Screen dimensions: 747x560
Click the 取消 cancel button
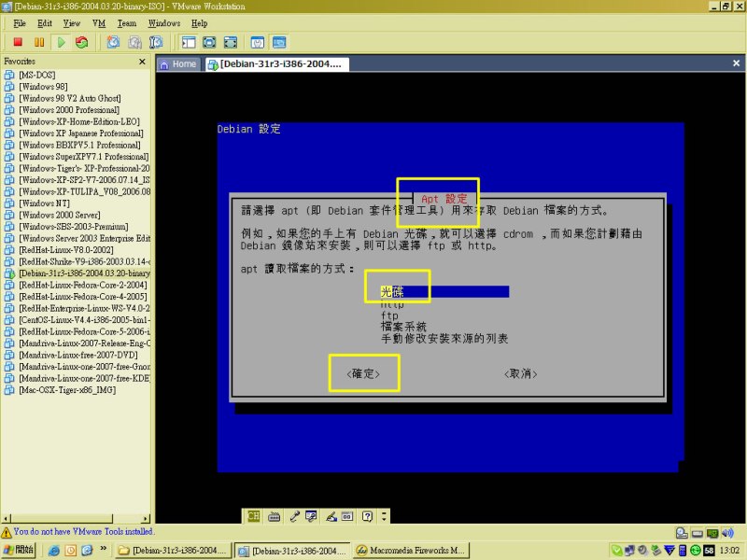(520, 374)
